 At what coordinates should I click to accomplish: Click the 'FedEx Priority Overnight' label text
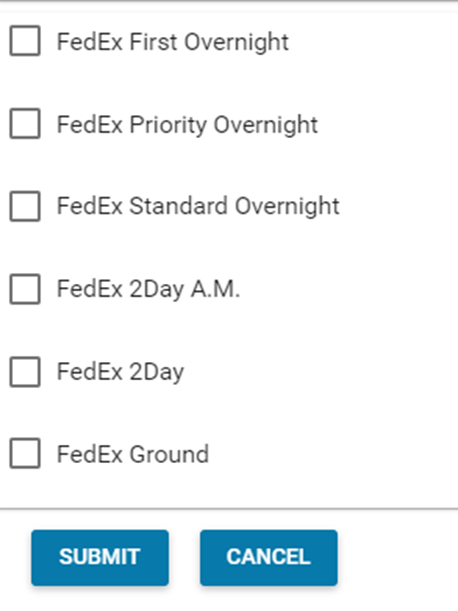point(187,125)
